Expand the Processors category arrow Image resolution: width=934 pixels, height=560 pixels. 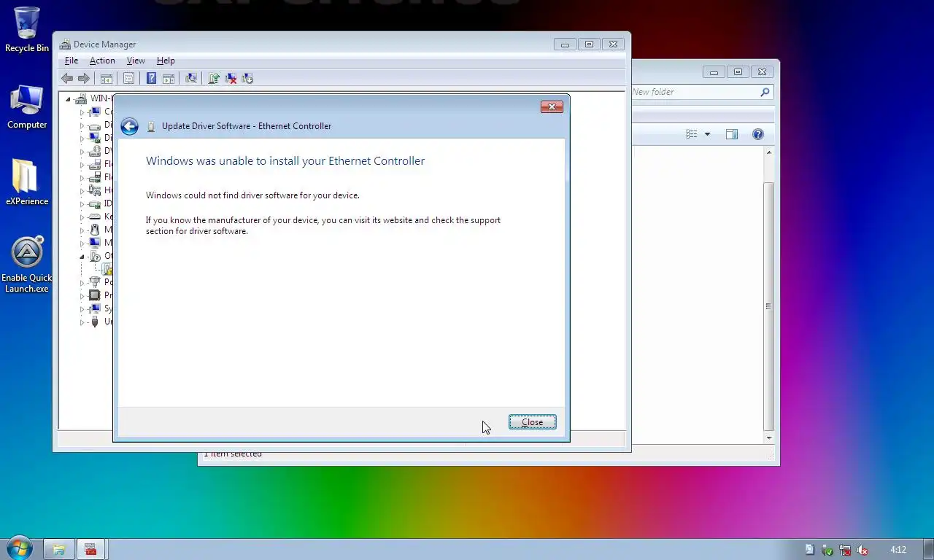click(82, 296)
